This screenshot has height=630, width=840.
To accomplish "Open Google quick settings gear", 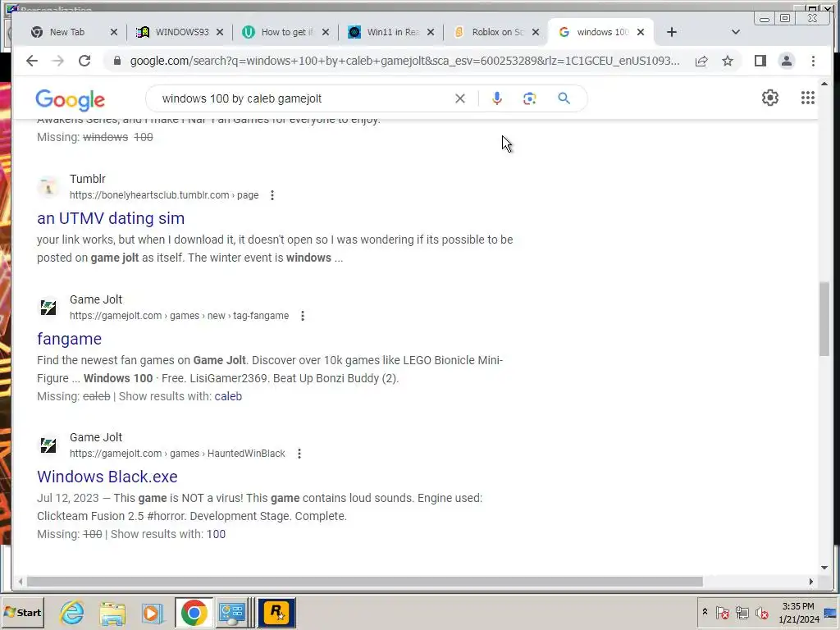I will [770, 98].
